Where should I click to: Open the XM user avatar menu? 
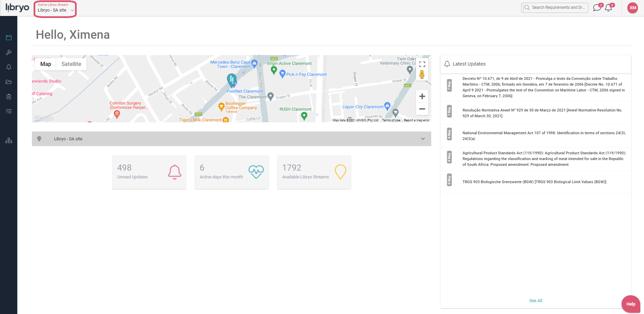click(633, 8)
